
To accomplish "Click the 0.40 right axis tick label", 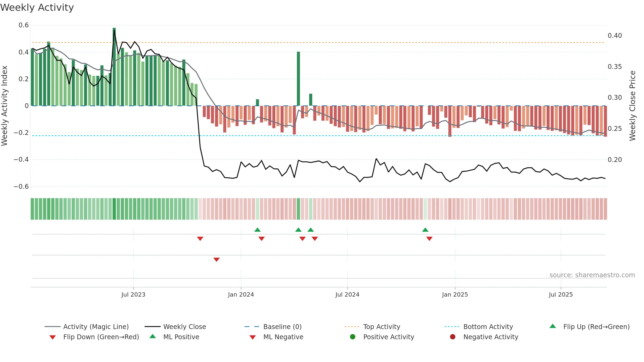I will pos(615,36).
